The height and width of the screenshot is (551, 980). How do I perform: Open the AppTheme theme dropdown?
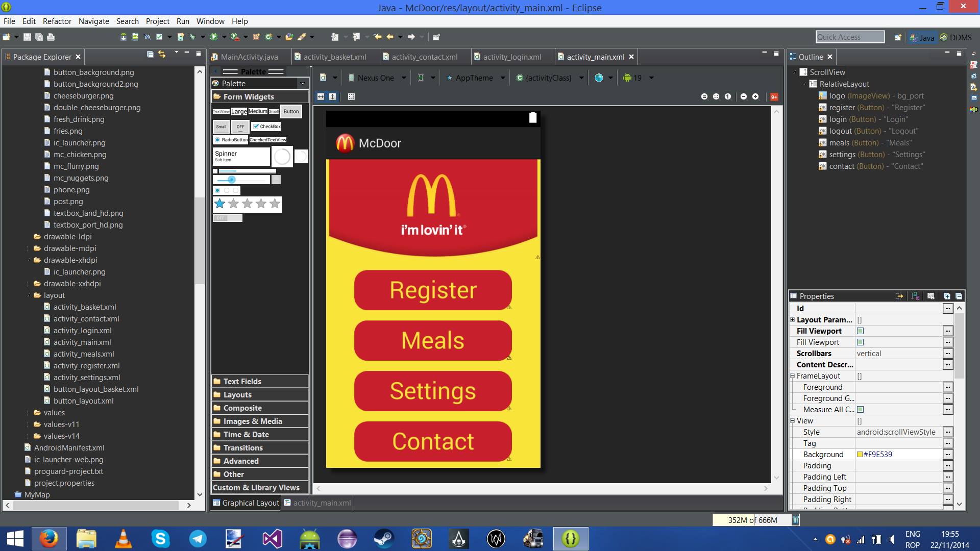coord(475,78)
